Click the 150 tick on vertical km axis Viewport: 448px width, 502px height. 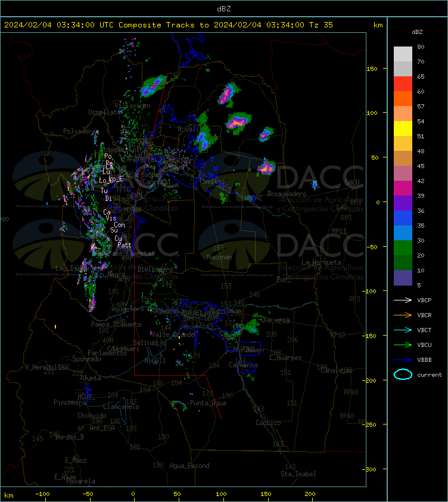point(372,69)
